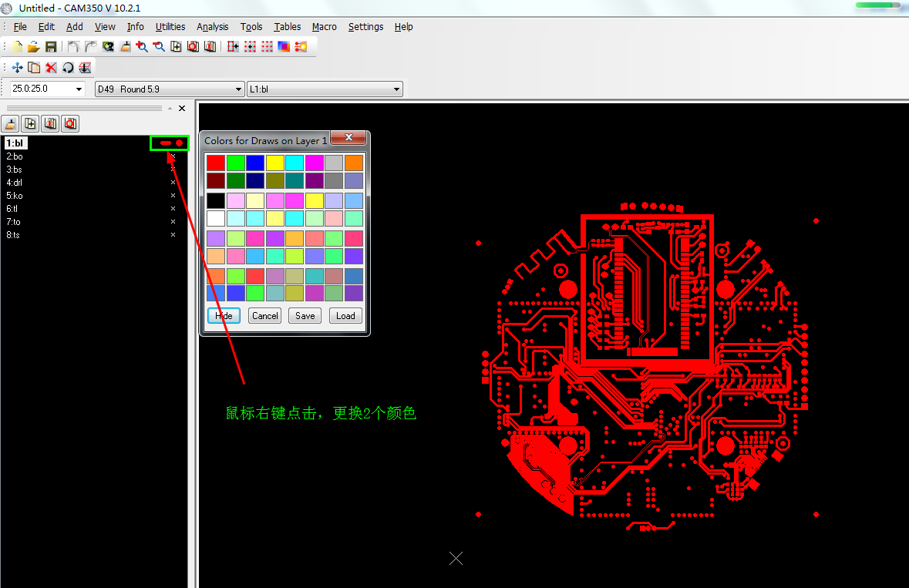Image resolution: width=909 pixels, height=588 pixels.
Task: Open the D49 Round 5.9 aperture dropdown
Action: [x=238, y=89]
